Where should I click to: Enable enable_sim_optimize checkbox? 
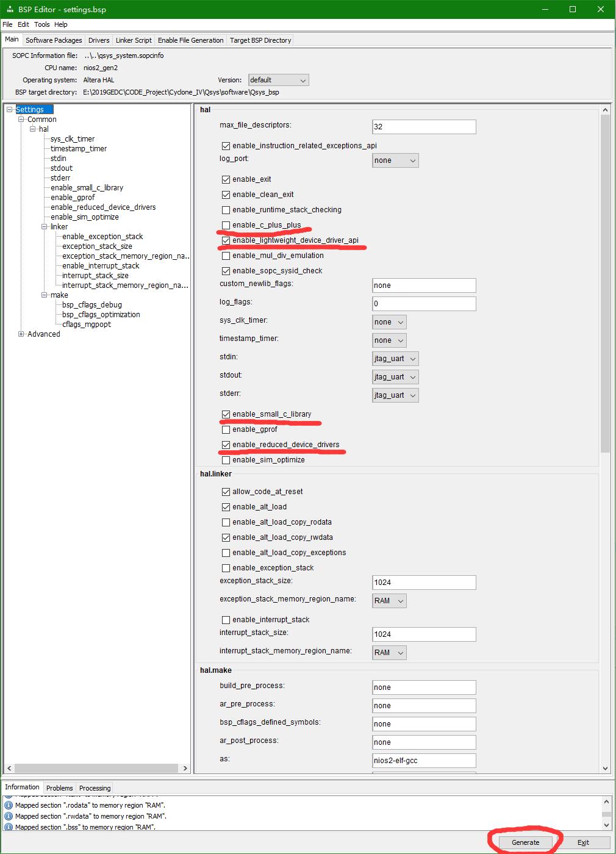(x=226, y=460)
